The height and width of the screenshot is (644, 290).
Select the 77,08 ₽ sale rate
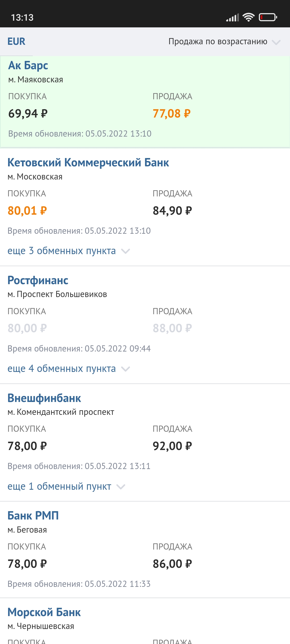pos(172,114)
